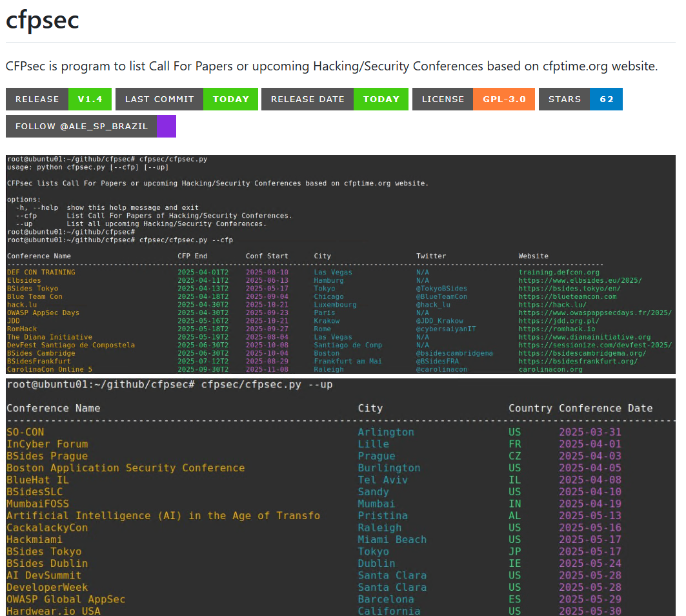Click date '2025-05-24'
The image size is (686, 616).
tap(590, 564)
